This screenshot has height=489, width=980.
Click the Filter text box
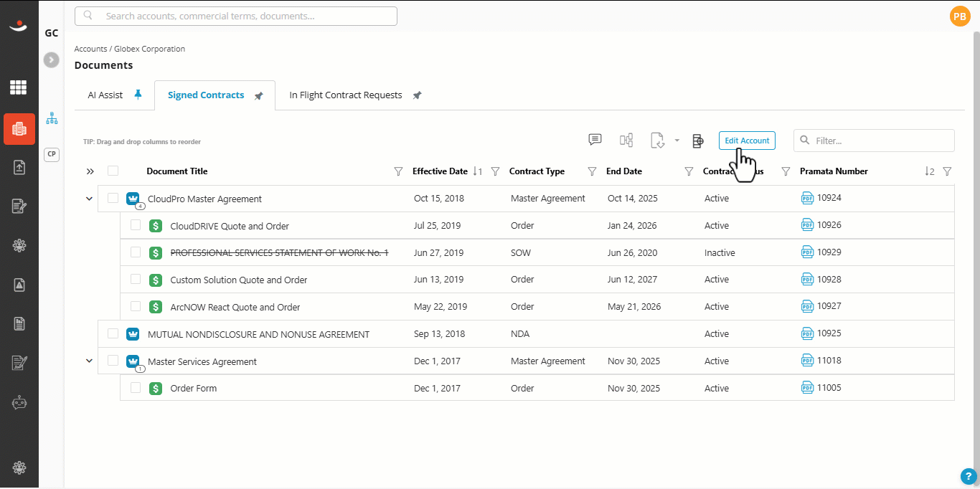coord(874,141)
